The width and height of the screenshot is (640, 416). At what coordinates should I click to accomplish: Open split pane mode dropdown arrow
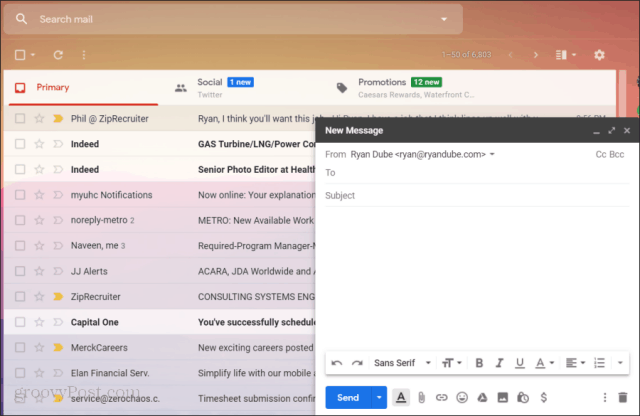pyautogui.click(x=574, y=55)
